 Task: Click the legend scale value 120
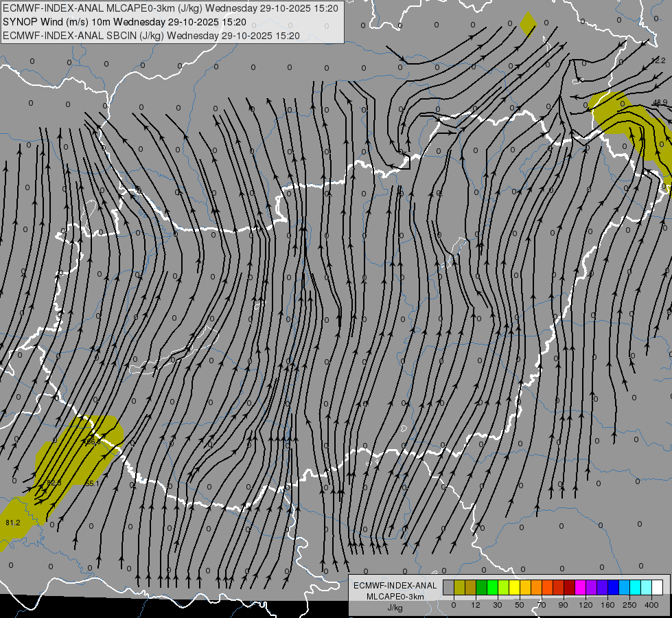[586, 605]
